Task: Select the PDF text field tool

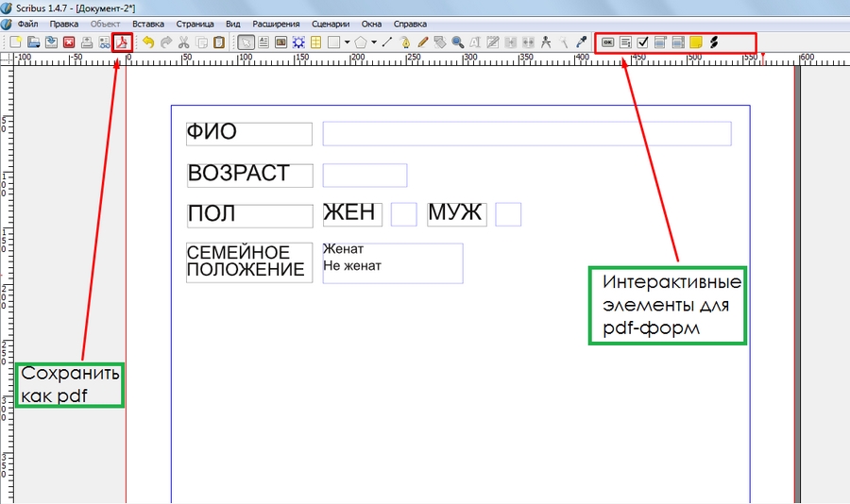Action: coord(625,42)
